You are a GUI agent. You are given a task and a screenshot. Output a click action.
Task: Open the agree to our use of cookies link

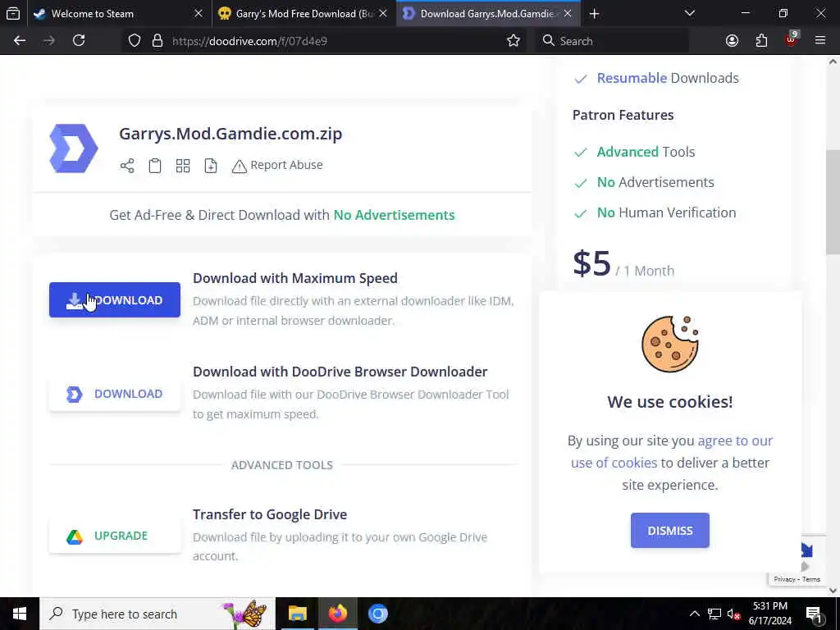click(x=672, y=452)
